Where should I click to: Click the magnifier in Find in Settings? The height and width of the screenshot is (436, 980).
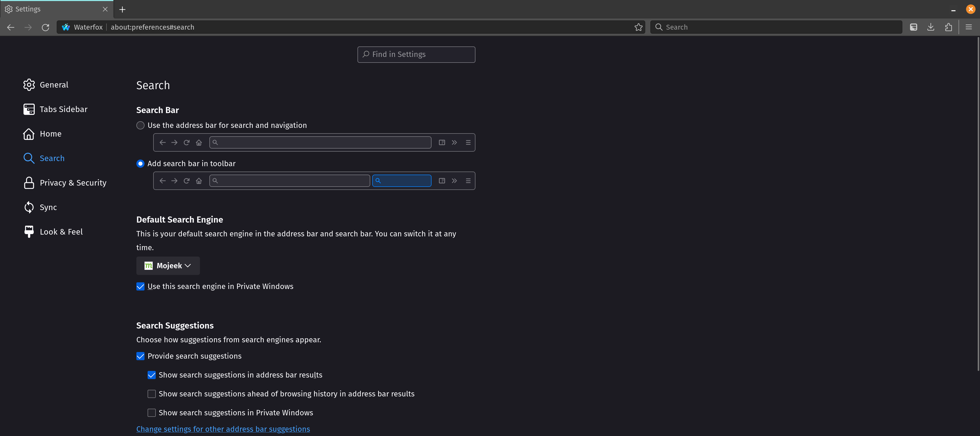tap(366, 54)
